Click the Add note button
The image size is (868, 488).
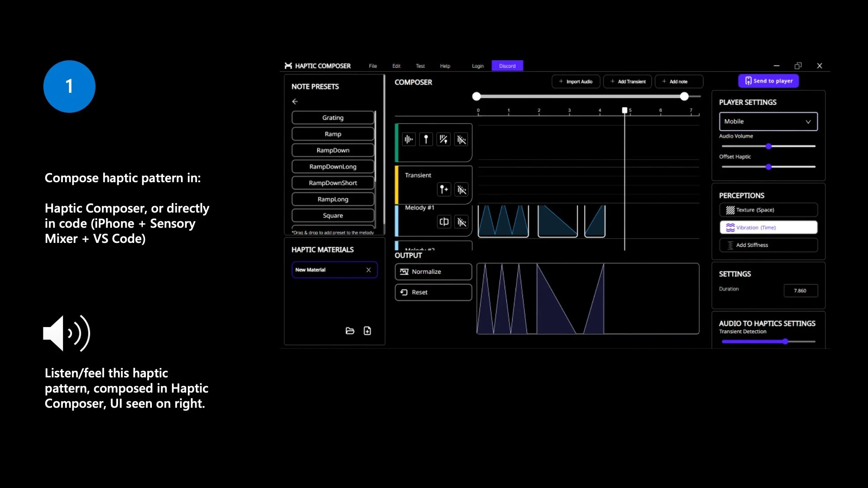point(679,82)
